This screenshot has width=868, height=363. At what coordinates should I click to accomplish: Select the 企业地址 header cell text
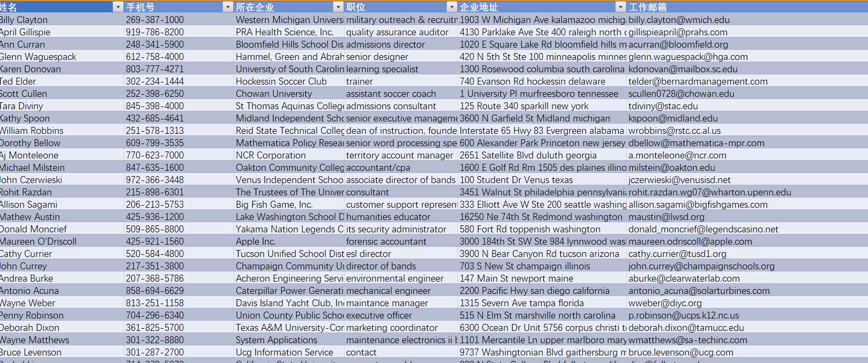tap(479, 7)
